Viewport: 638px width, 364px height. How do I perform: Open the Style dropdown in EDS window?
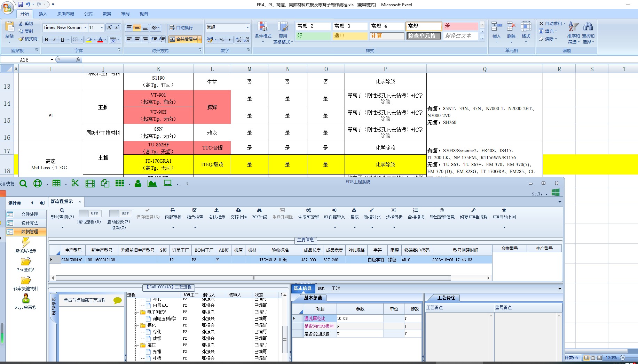point(546,194)
